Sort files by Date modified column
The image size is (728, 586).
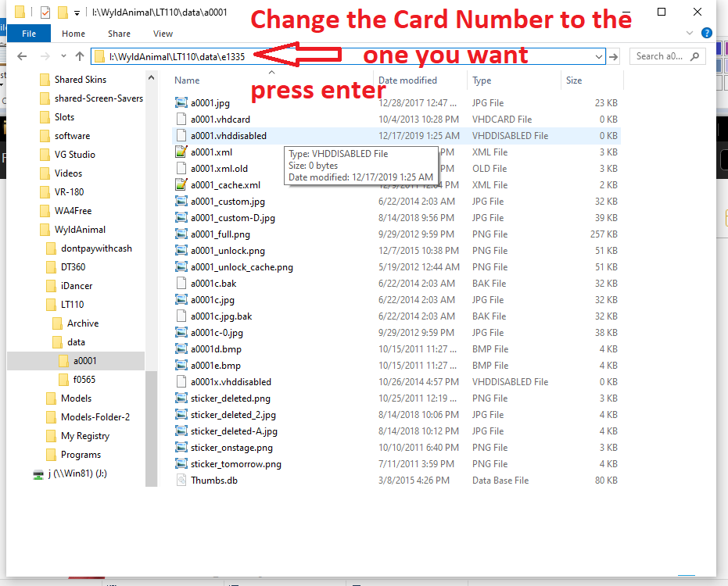click(407, 80)
